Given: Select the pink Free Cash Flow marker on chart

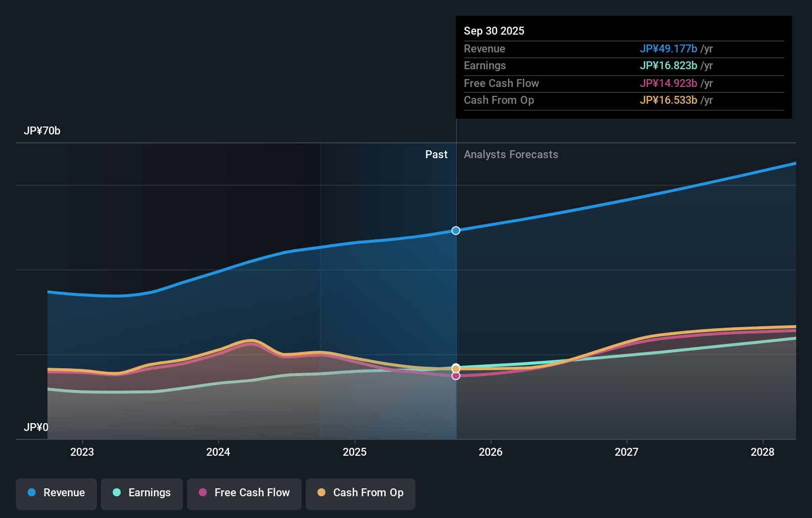Looking at the screenshot, I should 455,376.
